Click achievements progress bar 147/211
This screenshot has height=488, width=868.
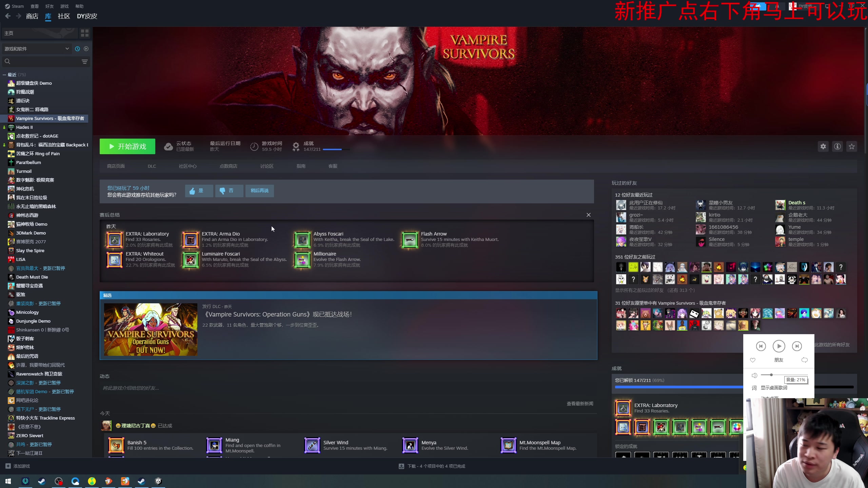pyautogui.click(x=336, y=149)
